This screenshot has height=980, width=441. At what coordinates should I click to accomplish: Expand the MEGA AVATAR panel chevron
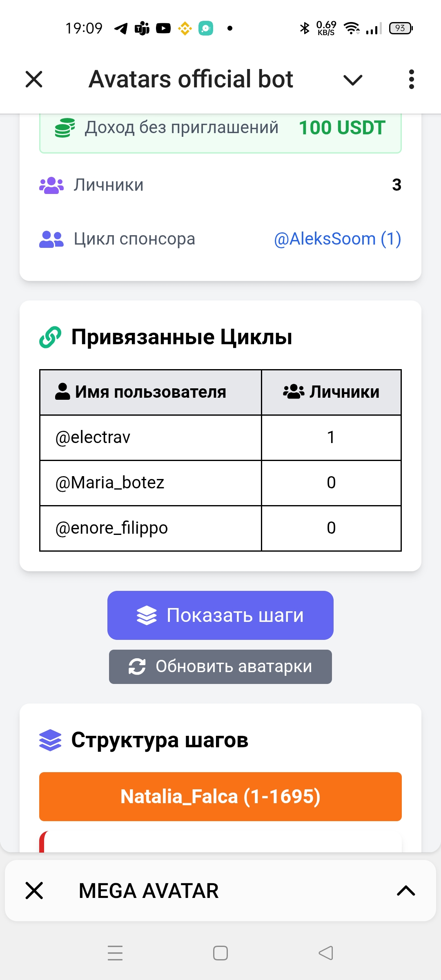(406, 891)
